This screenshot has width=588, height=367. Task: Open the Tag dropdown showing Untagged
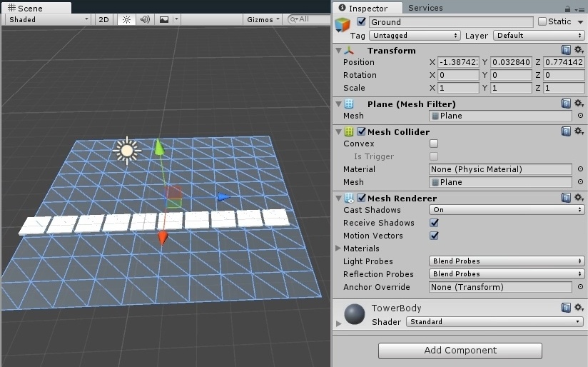(x=415, y=35)
